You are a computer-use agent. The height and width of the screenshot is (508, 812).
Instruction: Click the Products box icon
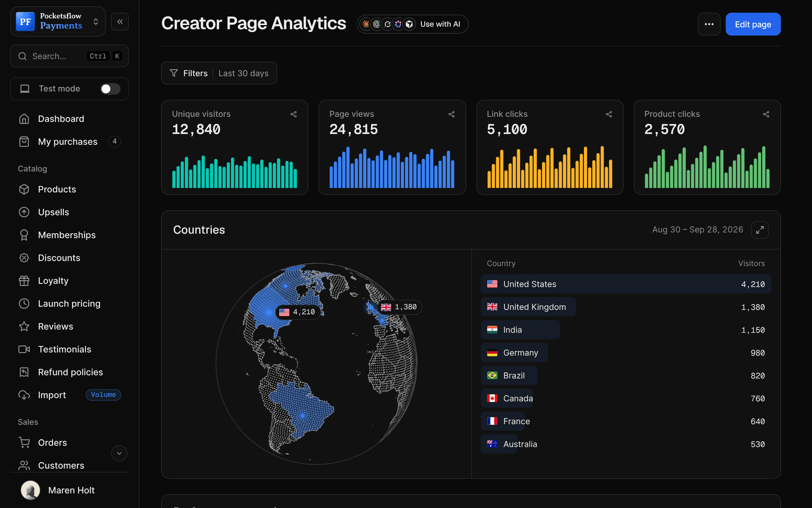point(24,189)
